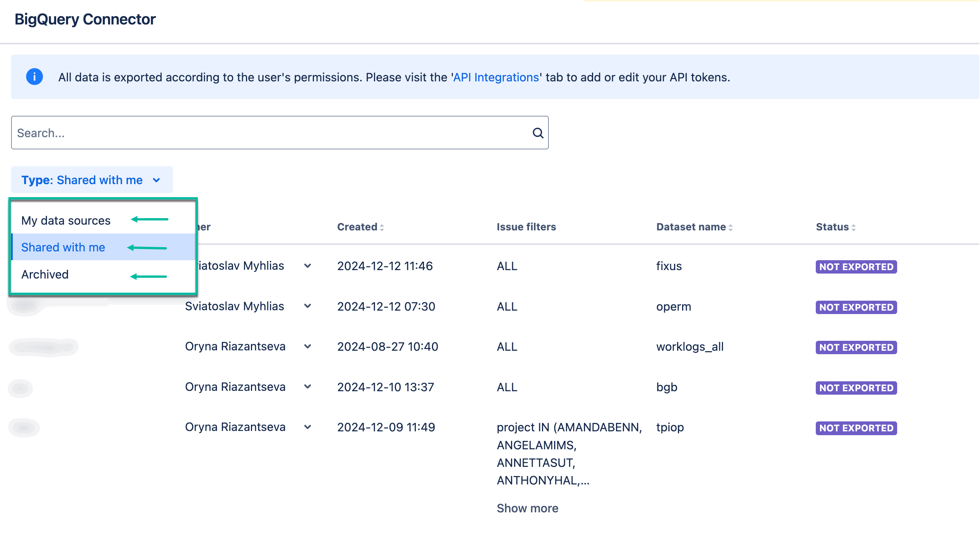
Task: Select the Shared with me menu option
Action: click(x=63, y=247)
